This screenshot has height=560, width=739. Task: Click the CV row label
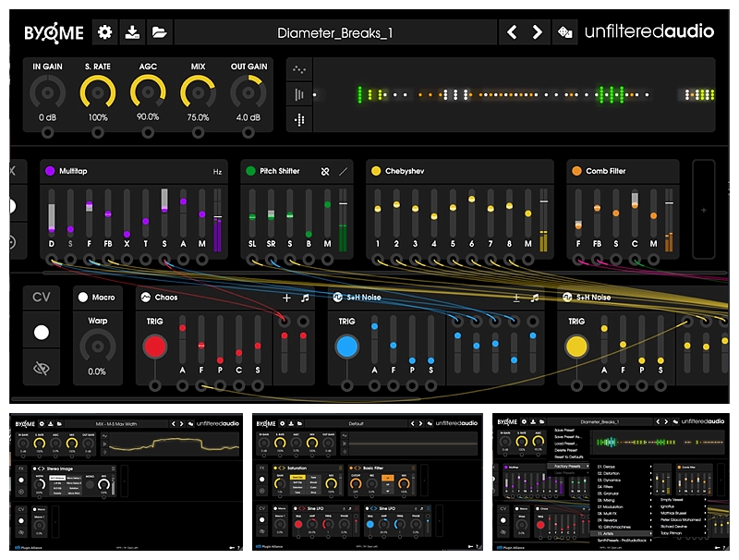42,297
